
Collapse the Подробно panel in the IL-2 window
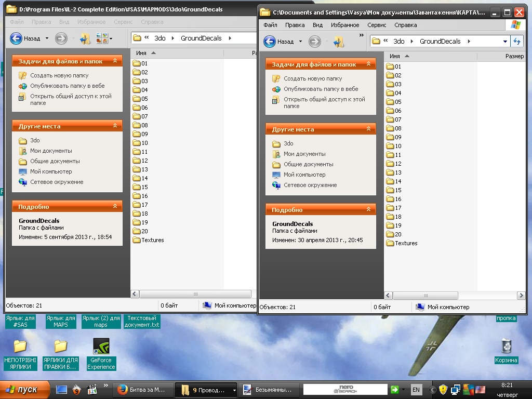(114, 207)
